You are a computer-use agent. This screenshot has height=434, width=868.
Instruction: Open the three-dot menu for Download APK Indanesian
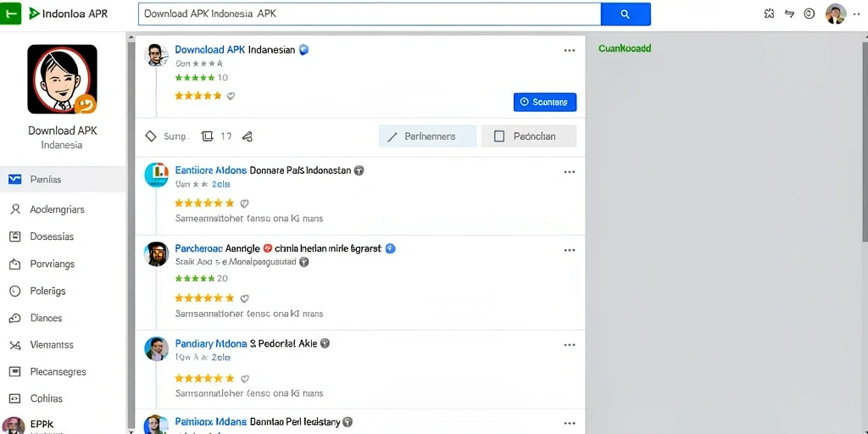(x=570, y=50)
